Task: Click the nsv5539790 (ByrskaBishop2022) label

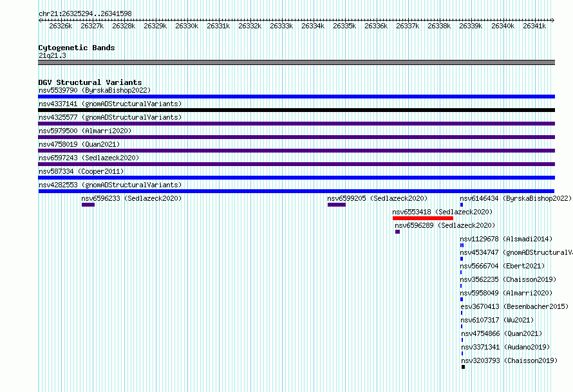Action: (x=95, y=90)
